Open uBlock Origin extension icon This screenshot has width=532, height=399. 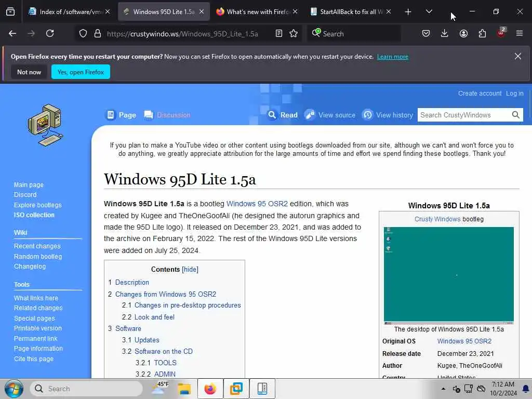tap(501, 33)
